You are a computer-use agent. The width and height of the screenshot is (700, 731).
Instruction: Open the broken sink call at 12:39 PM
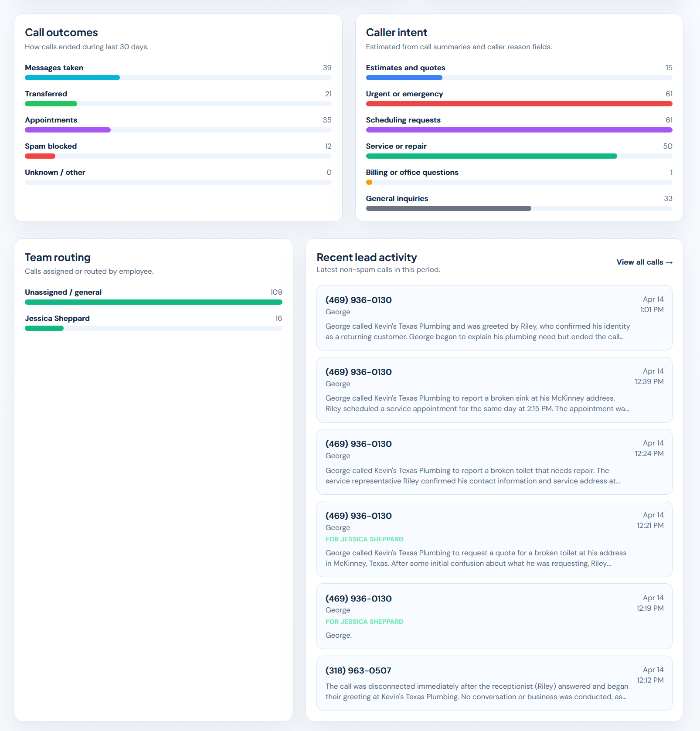coord(494,390)
